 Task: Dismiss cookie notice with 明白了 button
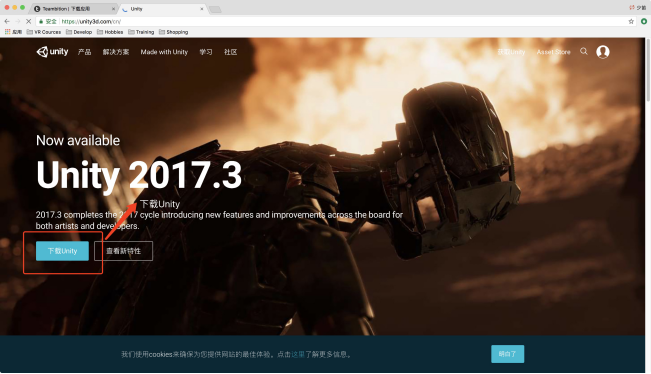click(x=507, y=354)
